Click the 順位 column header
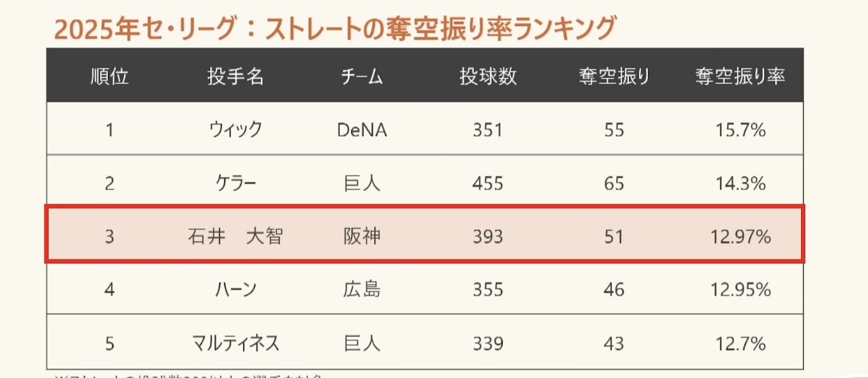Screen dimensions: 868x378 pos(110,76)
